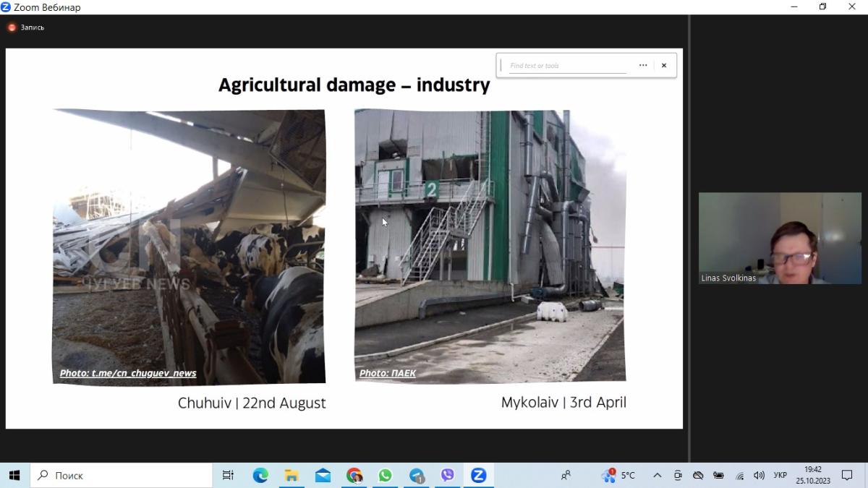Screen dimensions: 868x488
Task: Open Telegram from the taskbar
Action: (x=417, y=475)
